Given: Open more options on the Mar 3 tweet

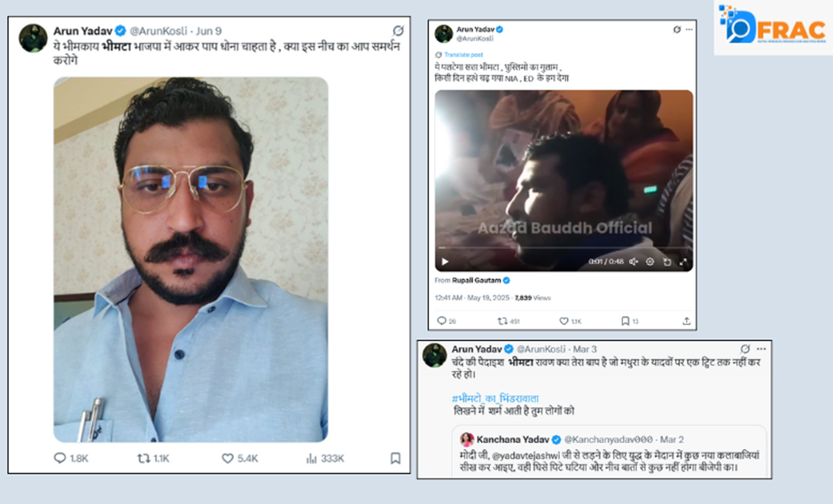Looking at the screenshot, I should click(760, 349).
